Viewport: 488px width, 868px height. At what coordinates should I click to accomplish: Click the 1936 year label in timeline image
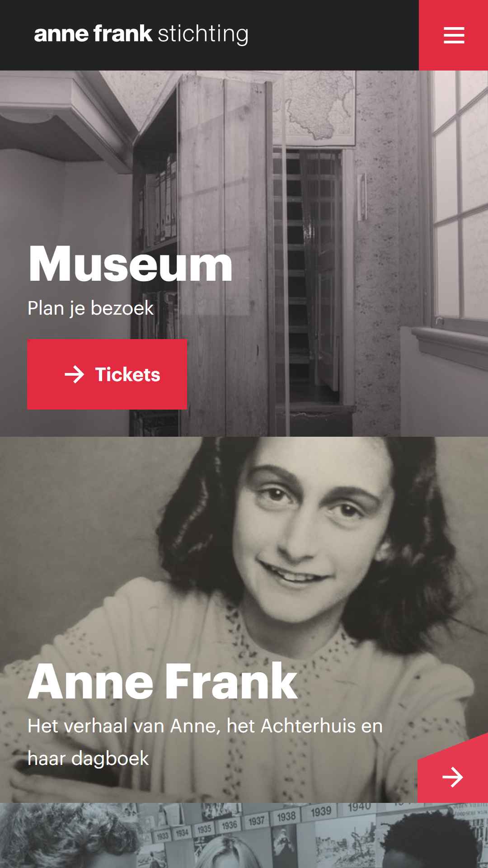(229, 826)
